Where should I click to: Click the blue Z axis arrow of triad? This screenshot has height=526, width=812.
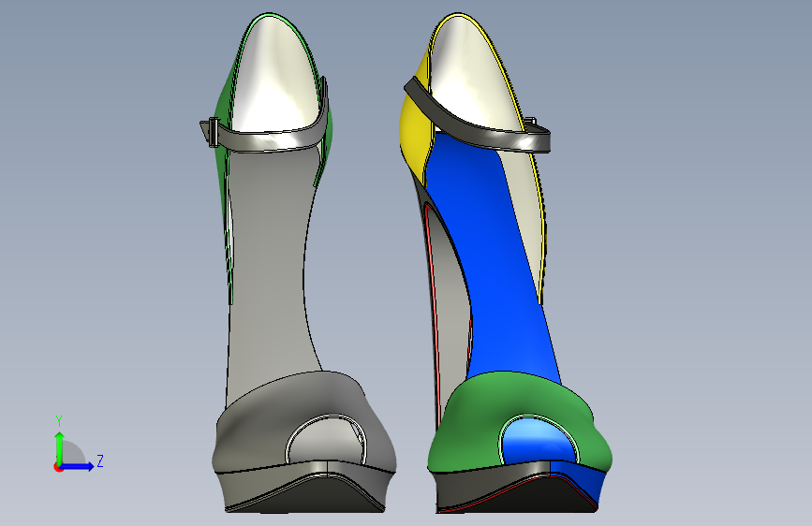[78, 466]
